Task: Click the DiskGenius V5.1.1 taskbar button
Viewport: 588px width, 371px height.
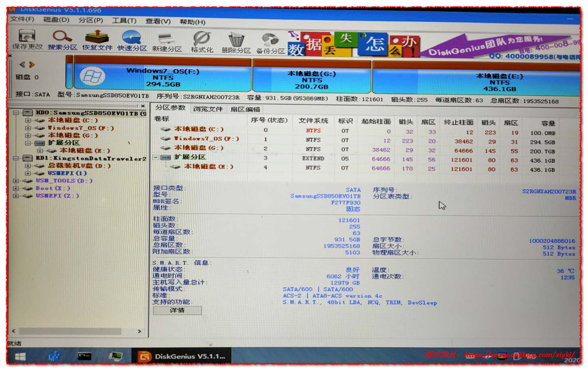Action: click(181, 357)
